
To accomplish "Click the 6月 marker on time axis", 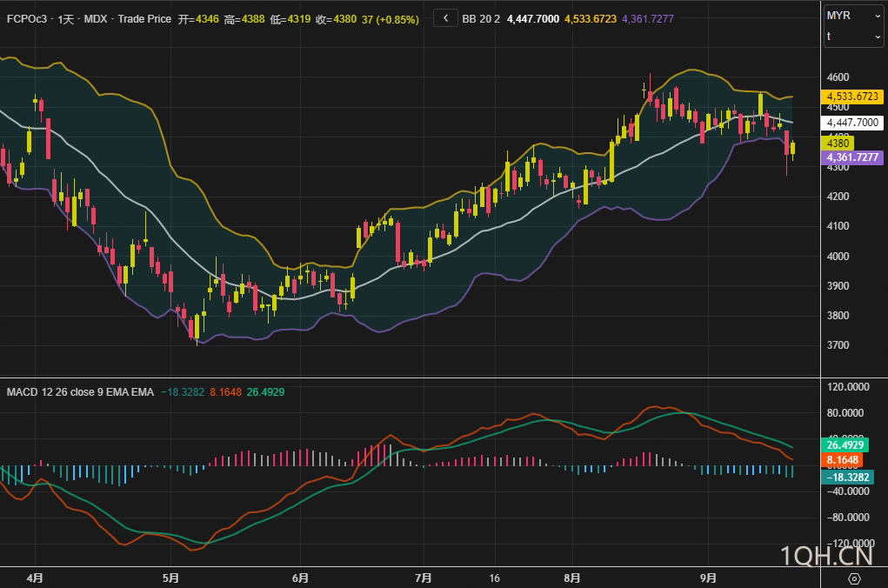I will (300, 578).
